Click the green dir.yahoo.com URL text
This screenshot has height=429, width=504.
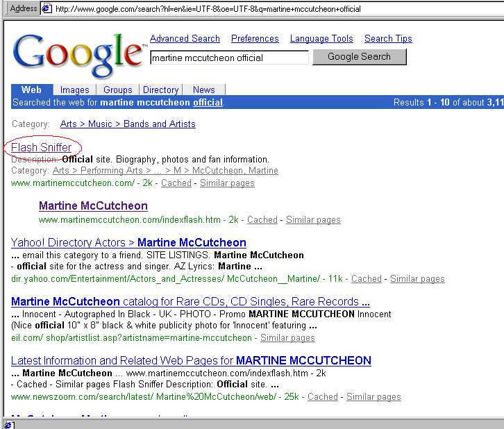tap(165, 279)
